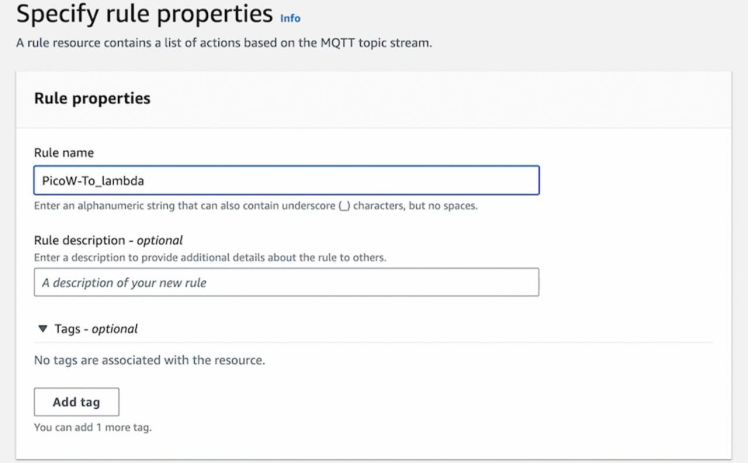Click the "No tags are associated" message
Image resolution: width=748 pixels, height=463 pixels.
149,360
